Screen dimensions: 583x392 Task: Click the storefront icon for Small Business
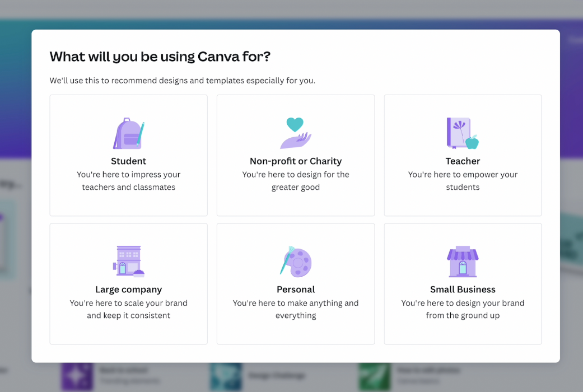(463, 260)
